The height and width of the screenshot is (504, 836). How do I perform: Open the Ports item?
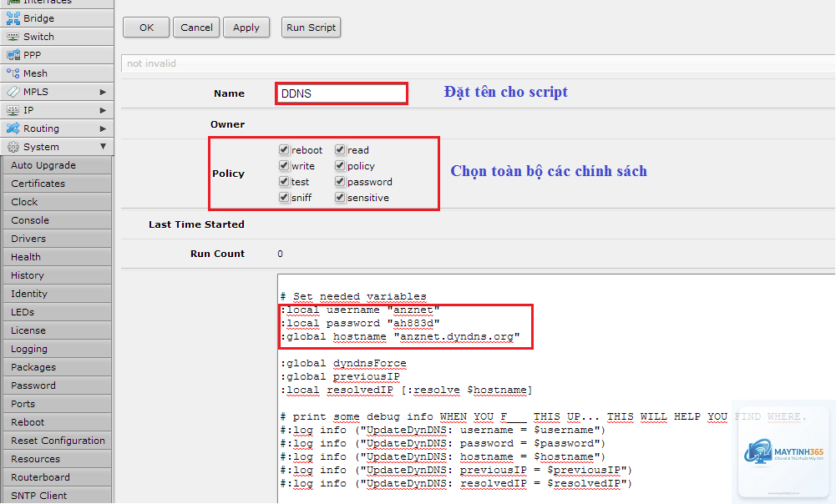(x=57, y=405)
